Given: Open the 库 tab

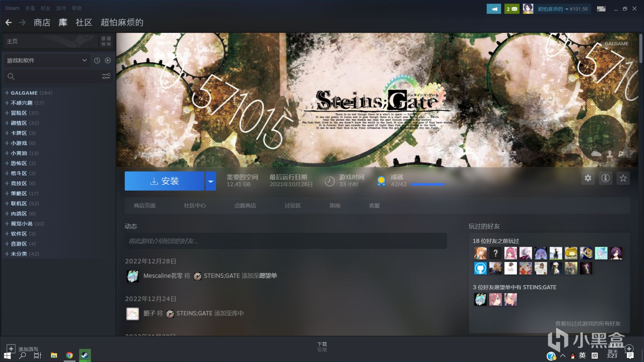Looking at the screenshot, I should click(x=63, y=22).
